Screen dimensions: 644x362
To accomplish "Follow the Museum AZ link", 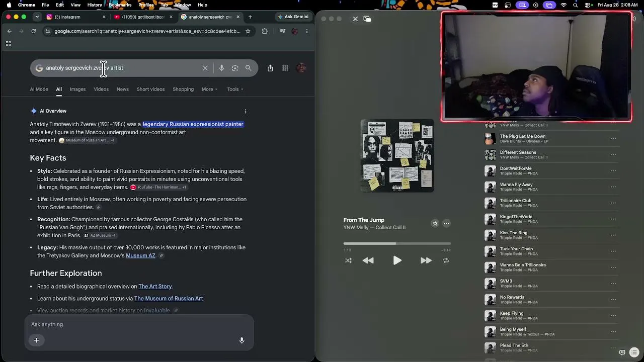I will click(140, 255).
